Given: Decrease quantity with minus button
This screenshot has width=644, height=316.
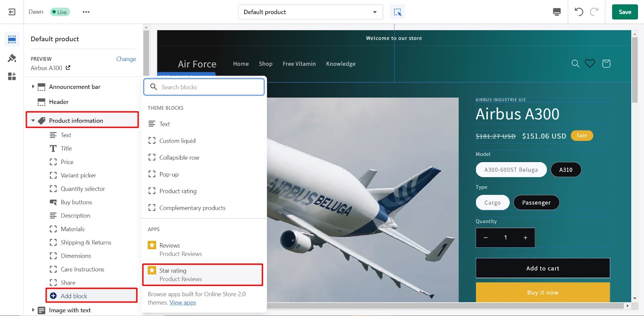Looking at the screenshot, I should pos(486,238).
